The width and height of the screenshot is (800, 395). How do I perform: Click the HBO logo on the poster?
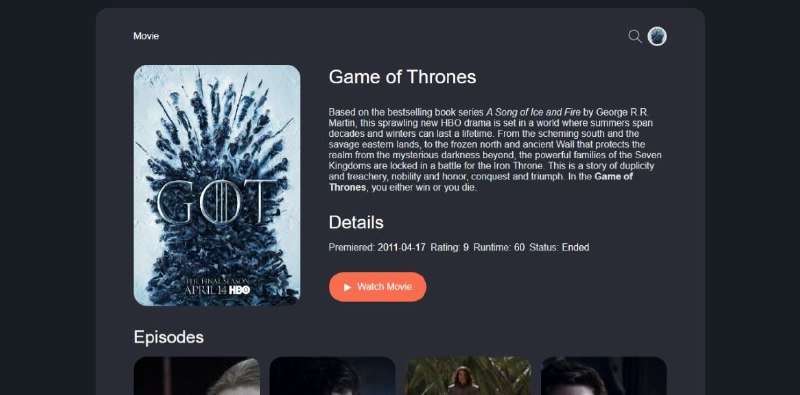pos(239,290)
